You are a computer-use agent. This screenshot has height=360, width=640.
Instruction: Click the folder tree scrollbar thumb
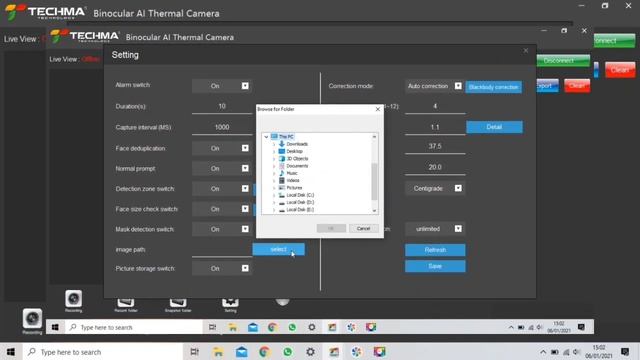[374, 182]
